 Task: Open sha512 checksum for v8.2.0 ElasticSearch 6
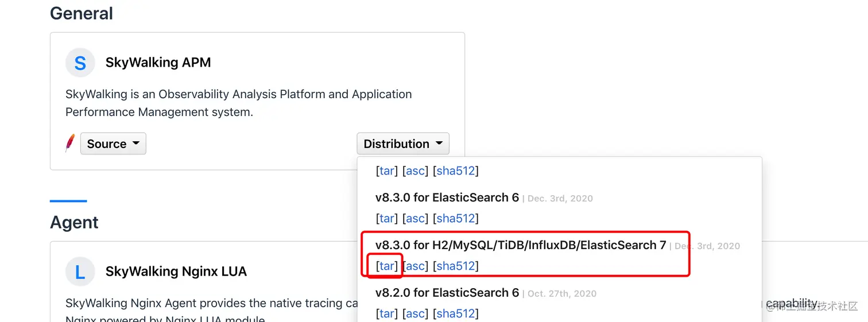pyautogui.click(x=455, y=313)
